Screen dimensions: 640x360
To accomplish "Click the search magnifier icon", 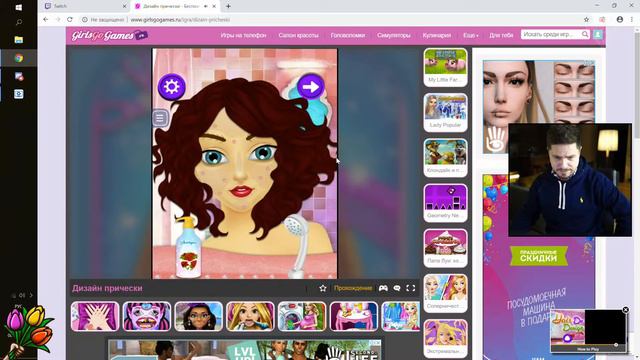I will pos(585,35).
